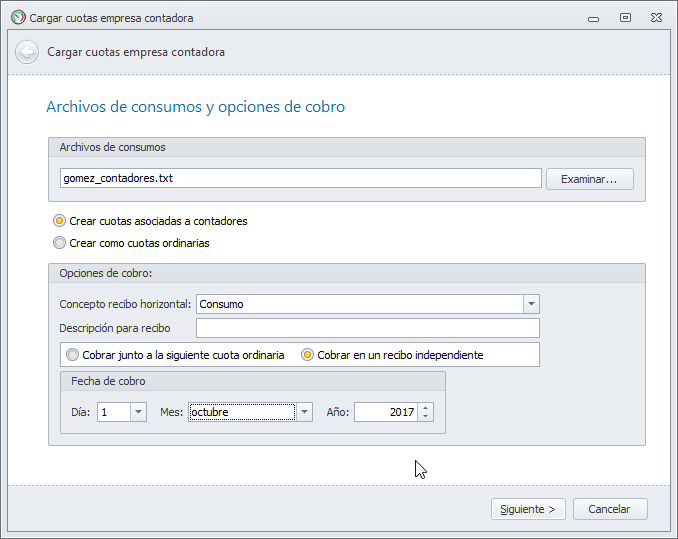Open the Mes dropdown showing octubre
This screenshot has width=678, height=539.
coord(305,412)
